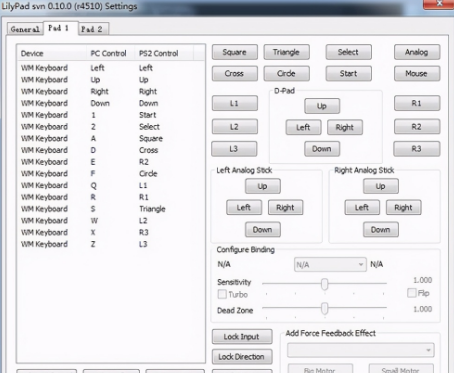Screen dimensions: 454x373
Task: Select the row with PC Control Left
Action: [111, 68]
